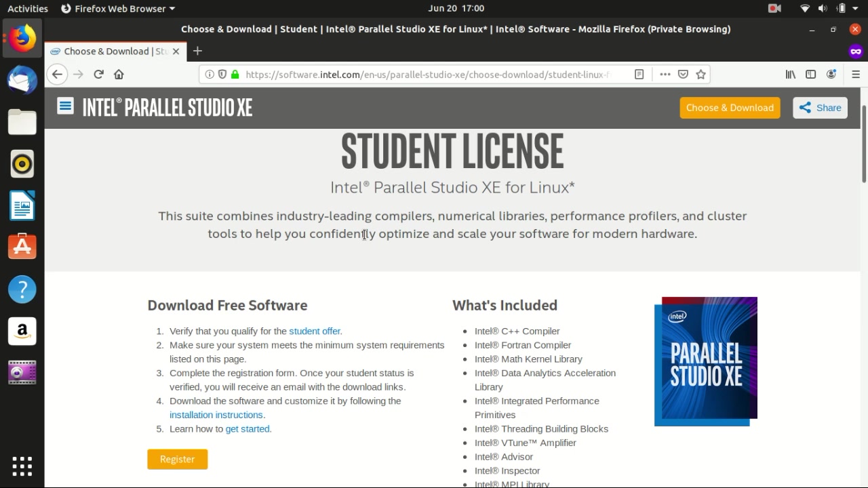Click the green padlock security icon
This screenshot has height=488, width=868.
(x=235, y=75)
